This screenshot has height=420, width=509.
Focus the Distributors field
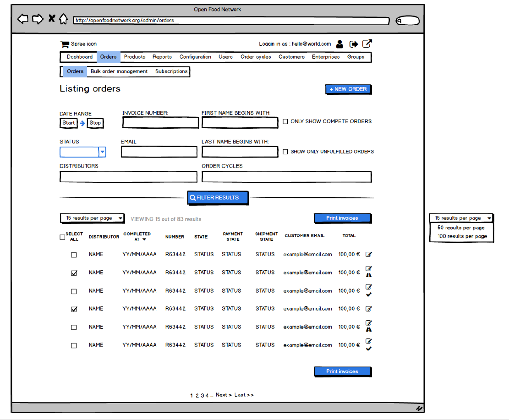click(128, 177)
